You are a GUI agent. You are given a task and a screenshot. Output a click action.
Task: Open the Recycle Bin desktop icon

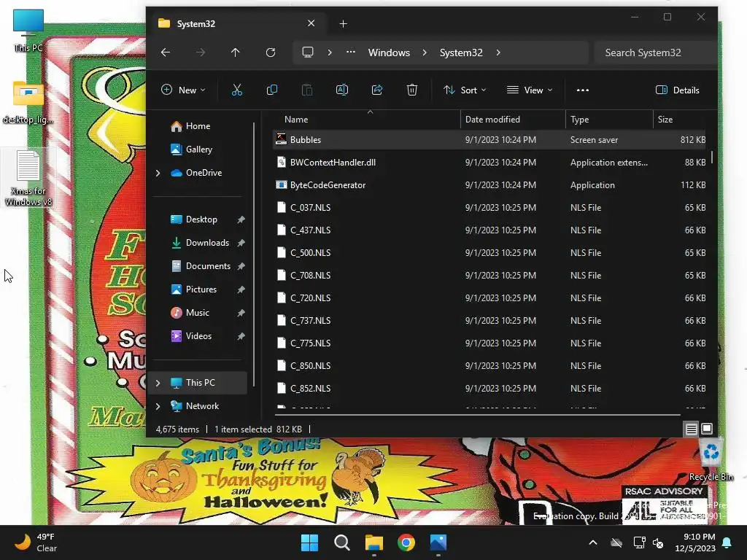click(711, 460)
